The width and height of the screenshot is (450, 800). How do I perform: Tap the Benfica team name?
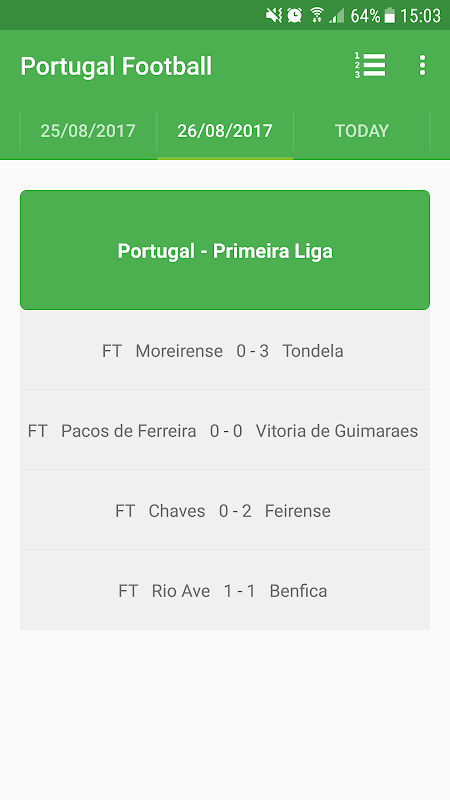pos(298,591)
